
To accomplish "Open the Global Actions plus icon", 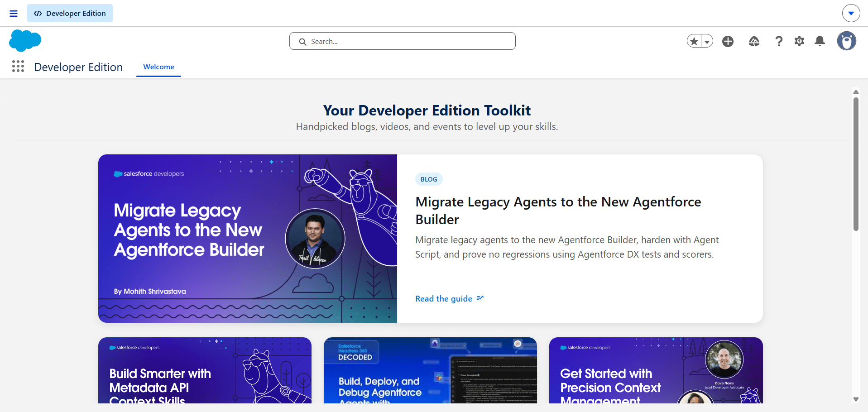I will [x=728, y=41].
